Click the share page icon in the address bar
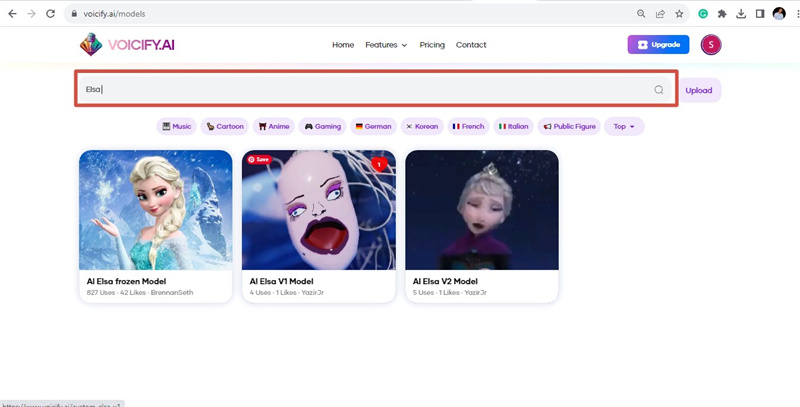The image size is (800, 407). click(x=660, y=14)
